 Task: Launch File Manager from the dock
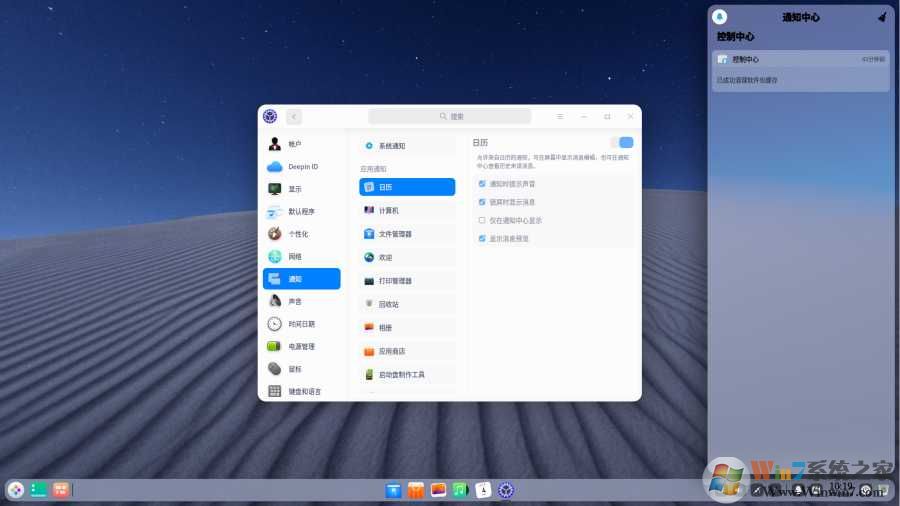point(393,490)
